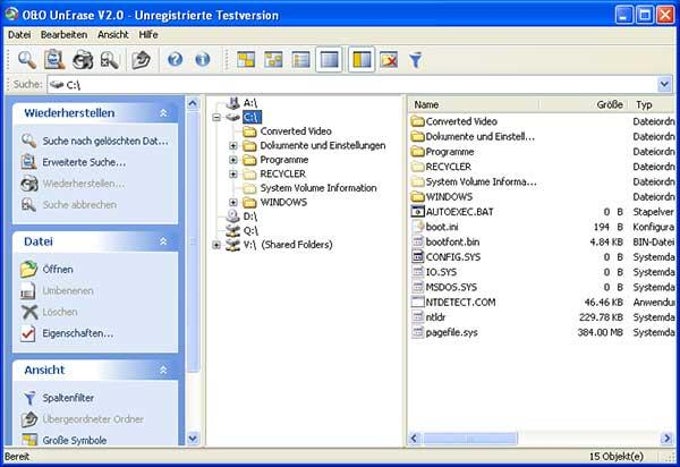Open help with question mark toolbar icon
This screenshot has height=467, width=680.
[x=175, y=59]
